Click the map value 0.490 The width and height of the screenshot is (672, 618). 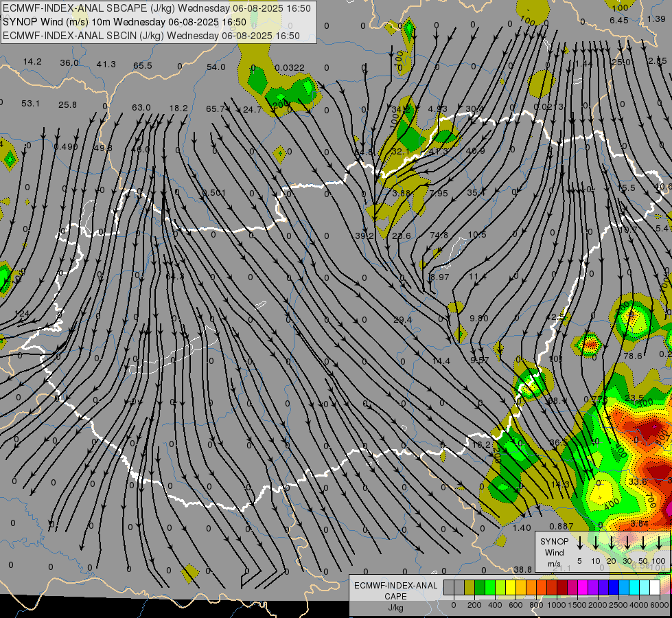[66, 147]
